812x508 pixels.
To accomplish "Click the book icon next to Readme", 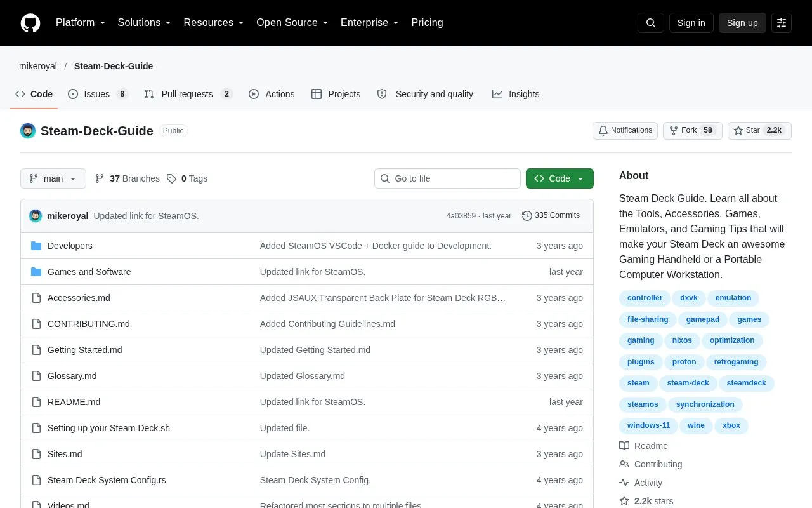I will tap(624, 446).
